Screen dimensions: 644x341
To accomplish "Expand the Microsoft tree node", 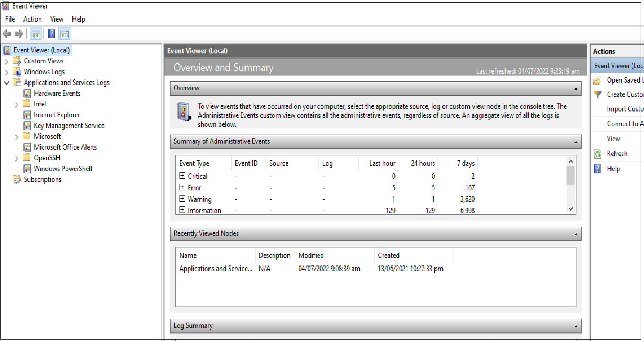I will (17, 136).
